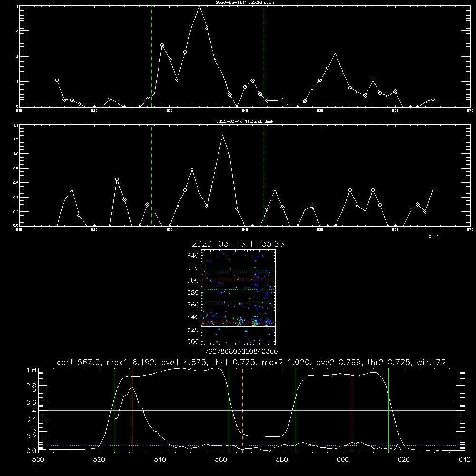Click the horizontal white line at level 4
This screenshot has height=476, width=476.
click(x=251, y=410)
